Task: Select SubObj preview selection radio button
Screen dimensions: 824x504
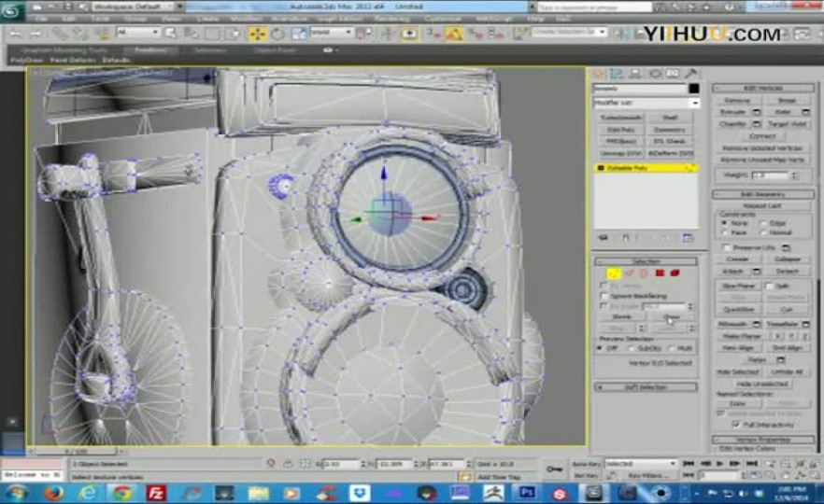Action: [x=632, y=349]
